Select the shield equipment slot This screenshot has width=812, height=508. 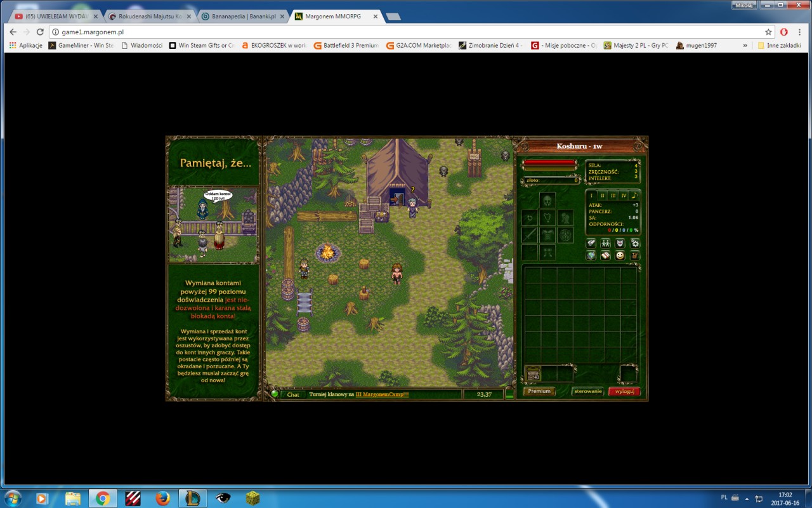[x=565, y=235]
